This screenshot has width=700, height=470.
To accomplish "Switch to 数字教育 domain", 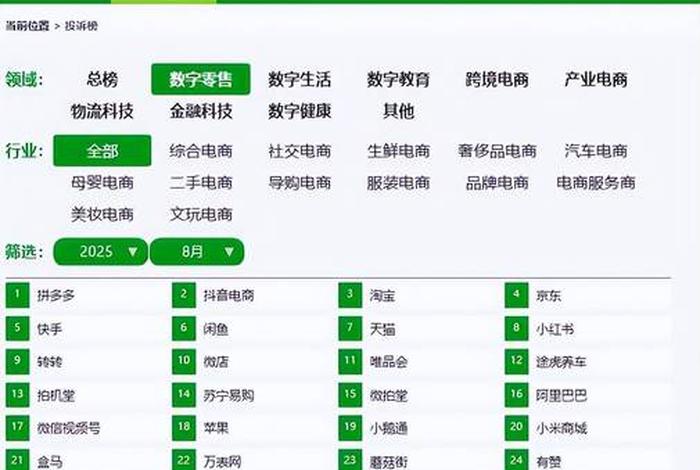I will (x=398, y=79).
